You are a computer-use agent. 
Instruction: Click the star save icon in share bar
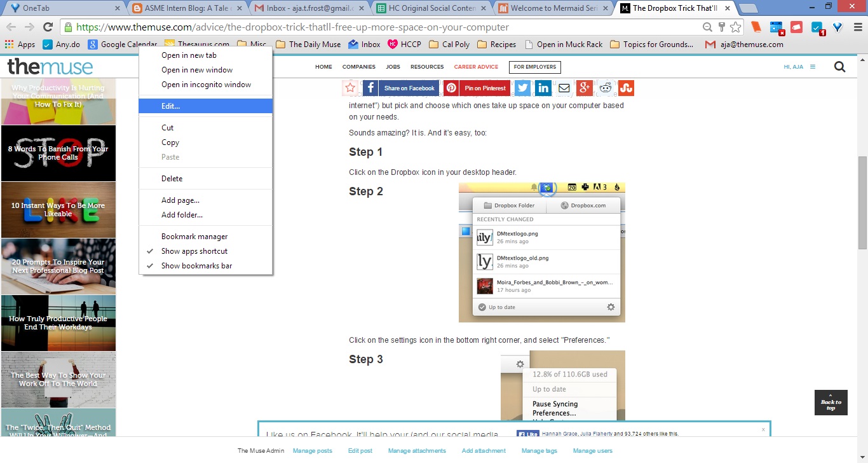[351, 88]
